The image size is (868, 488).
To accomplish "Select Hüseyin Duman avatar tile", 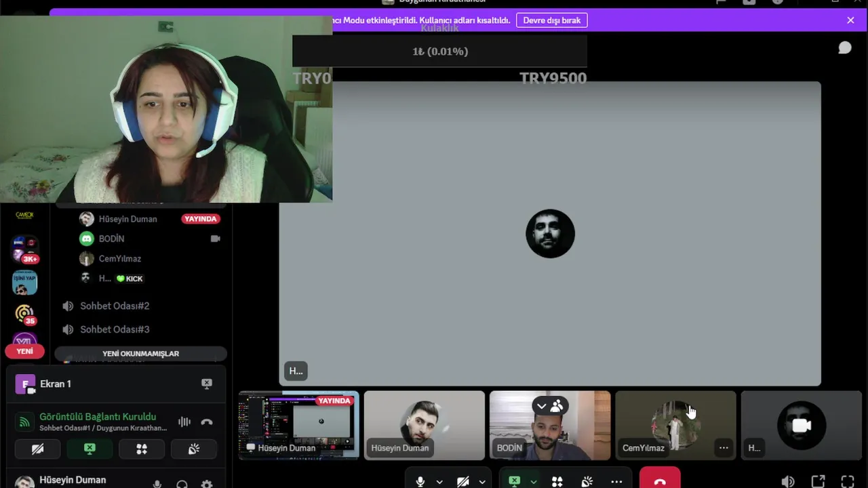I will pos(425,425).
